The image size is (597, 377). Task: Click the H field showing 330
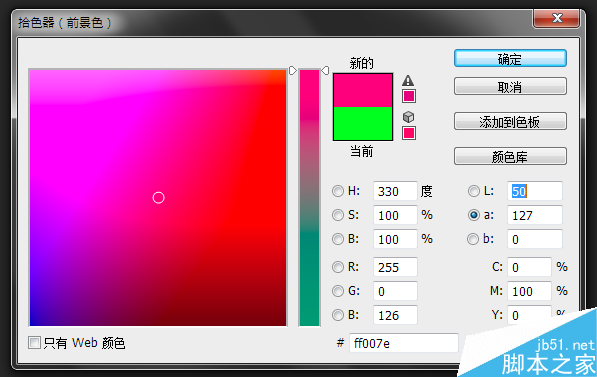pyautogui.click(x=395, y=191)
